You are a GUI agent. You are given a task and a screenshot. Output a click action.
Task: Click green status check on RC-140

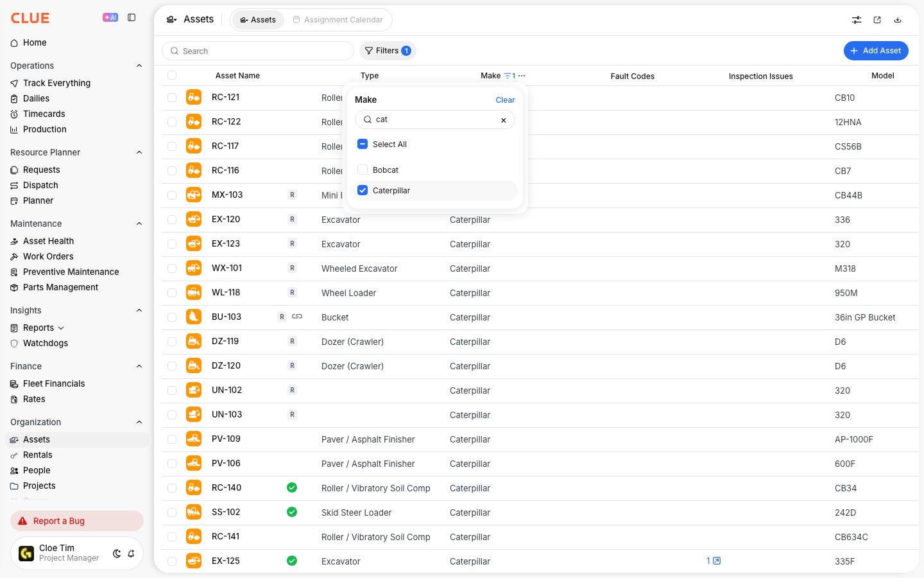(292, 487)
